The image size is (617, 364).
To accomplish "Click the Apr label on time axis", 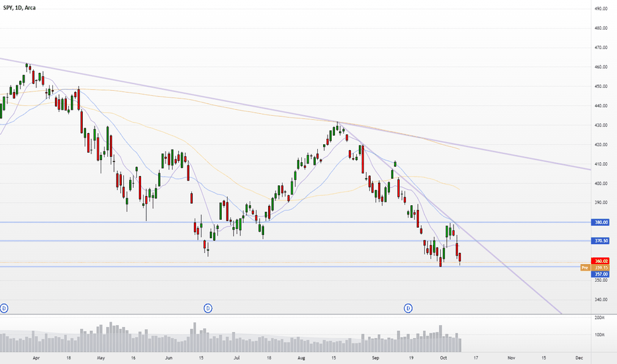I will (36, 358).
